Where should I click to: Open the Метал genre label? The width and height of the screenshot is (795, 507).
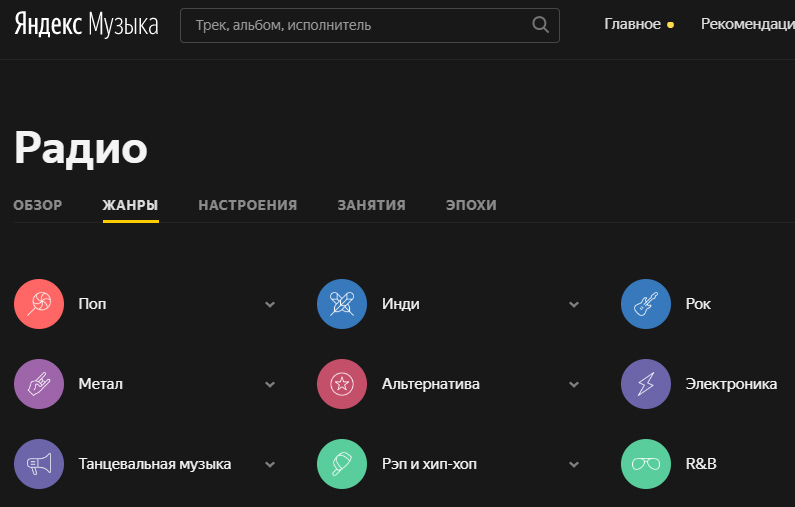pos(100,384)
